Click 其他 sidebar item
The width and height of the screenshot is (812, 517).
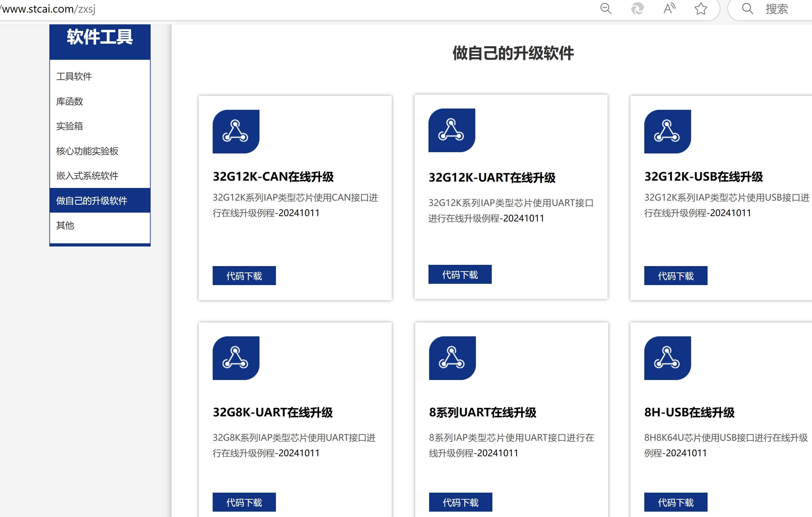(65, 225)
